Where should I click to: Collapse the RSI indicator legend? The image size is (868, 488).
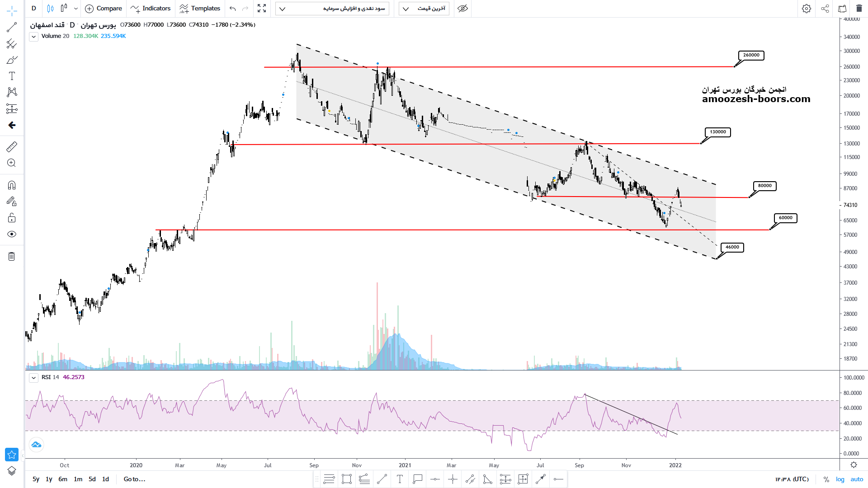(x=33, y=378)
